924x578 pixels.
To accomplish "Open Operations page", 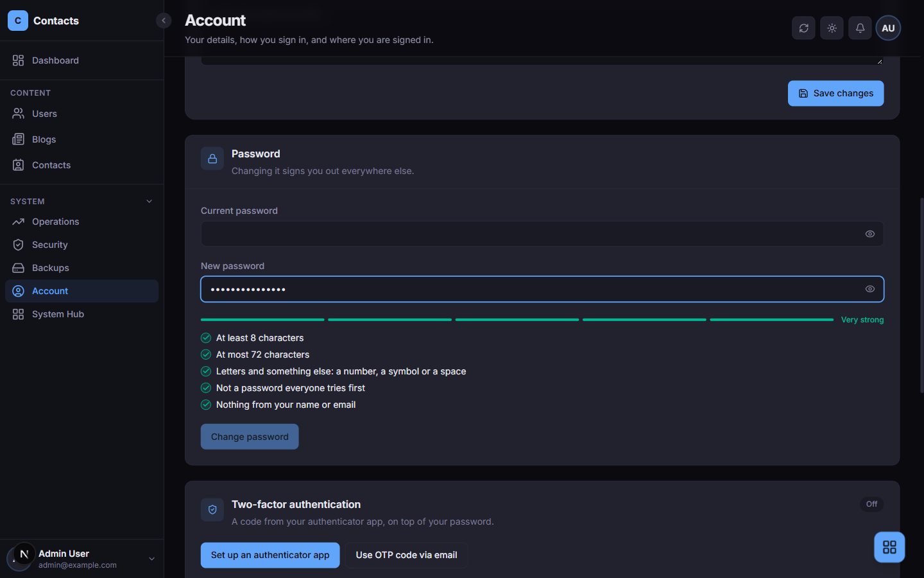I will click(81, 222).
